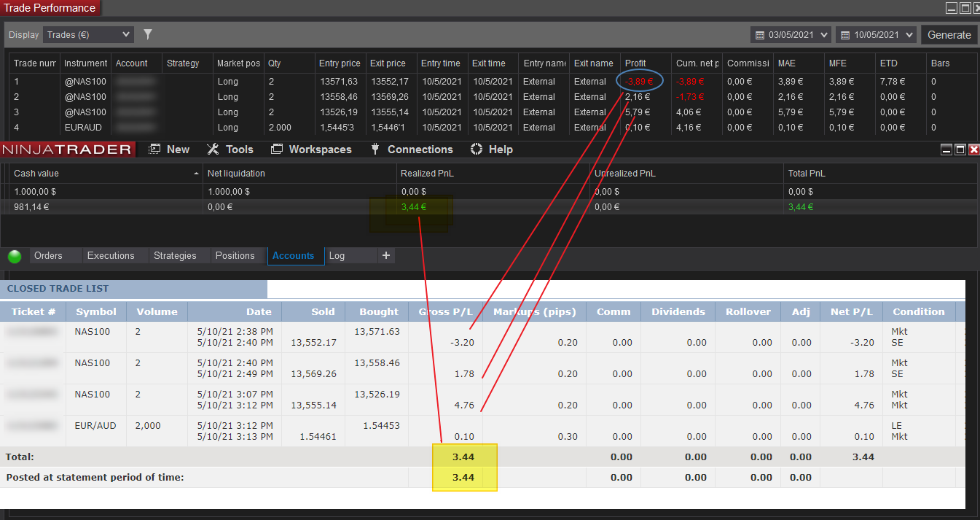980x520 pixels.
Task: Select exit price 13569,26 cell
Action: (390, 97)
